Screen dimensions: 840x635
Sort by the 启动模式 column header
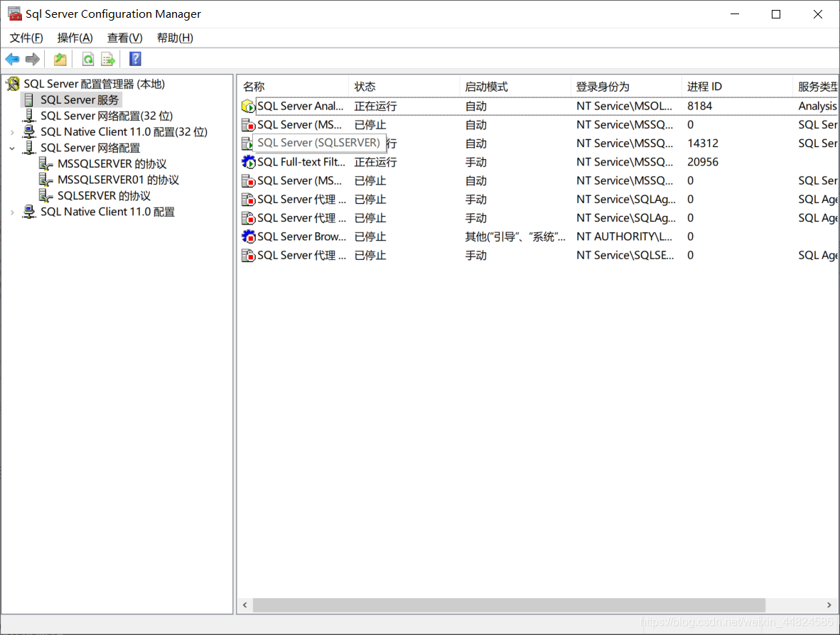(x=515, y=86)
